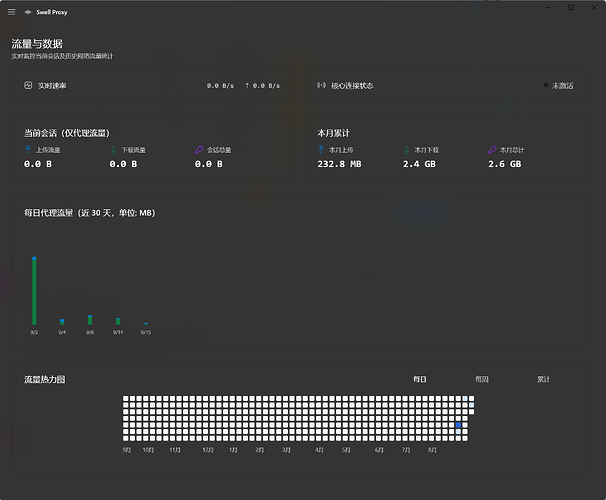
Task: Click the monthly total (本月总计) purple icon
Action: coord(492,150)
